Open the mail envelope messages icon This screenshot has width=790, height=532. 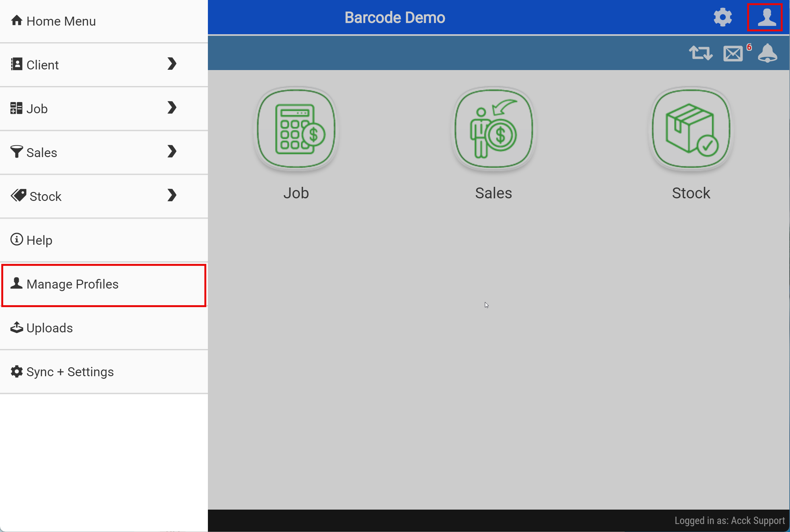(733, 54)
